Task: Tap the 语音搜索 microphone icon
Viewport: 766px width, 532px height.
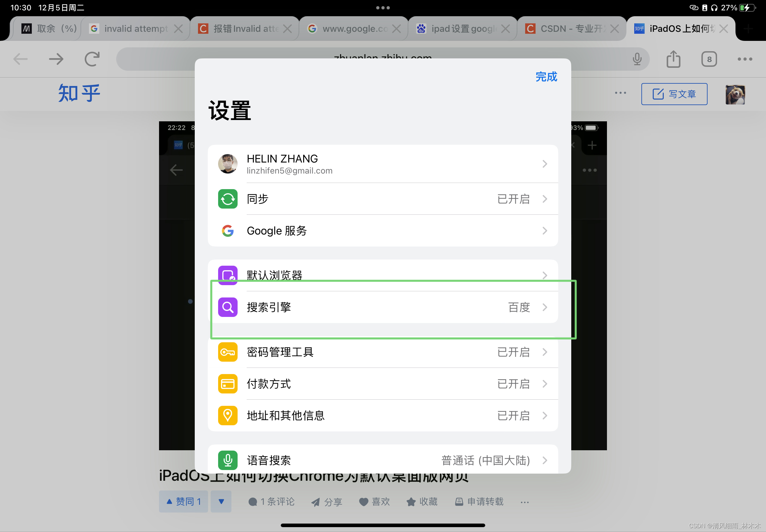Action: pos(228,460)
